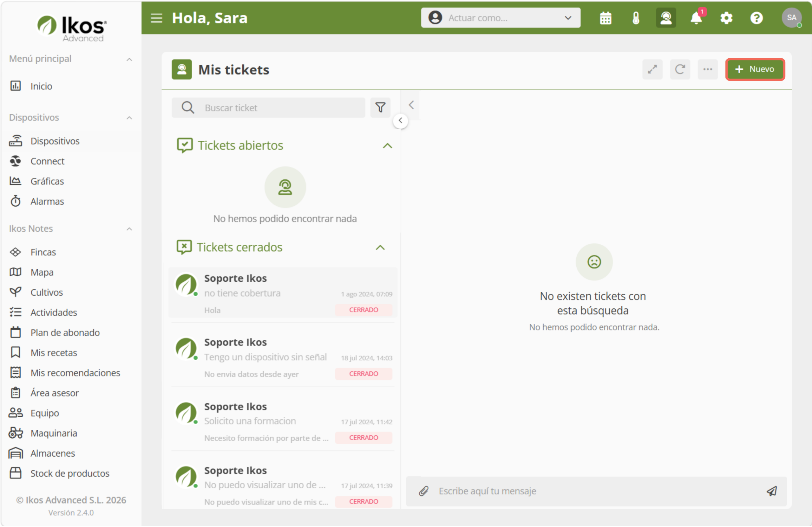Open the three-dots more options
This screenshot has width=812, height=527.
click(708, 69)
